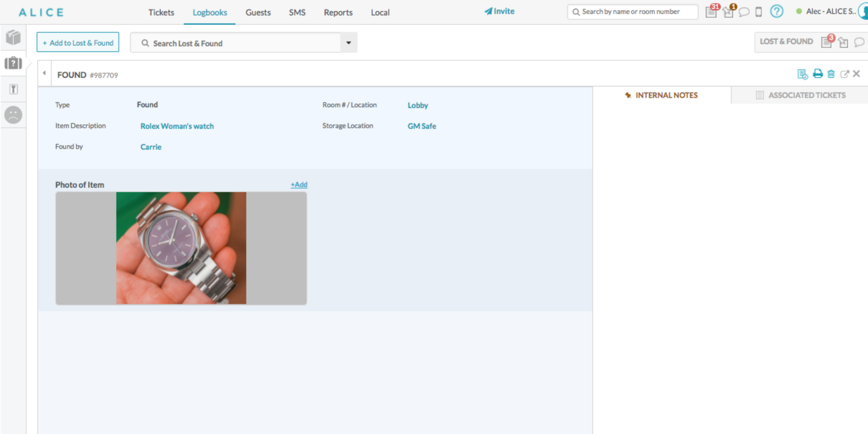Click Add to Lost & Found button
Screen dimensions: 868x434
point(78,42)
